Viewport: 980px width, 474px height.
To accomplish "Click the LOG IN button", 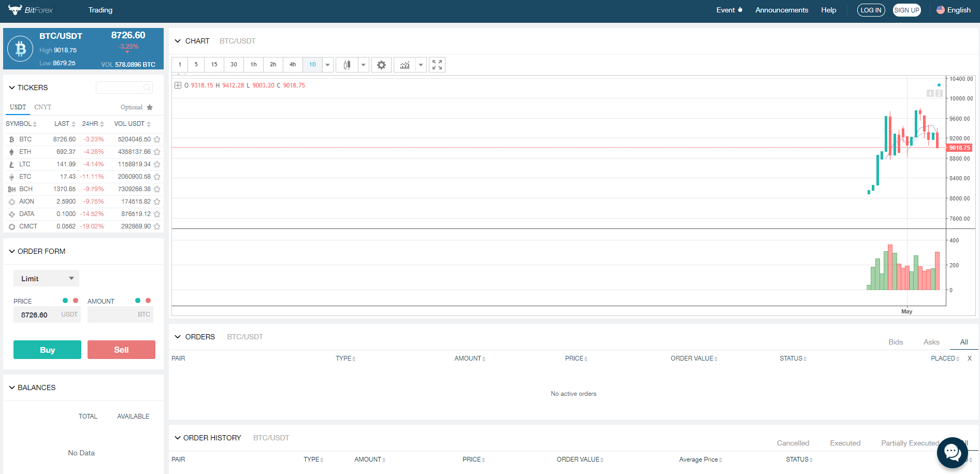I will point(871,10).
